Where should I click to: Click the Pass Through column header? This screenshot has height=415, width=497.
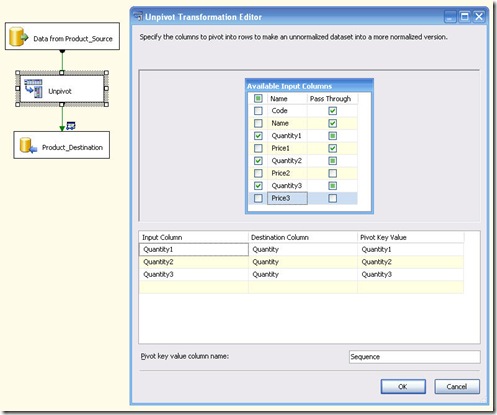(332, 99)
